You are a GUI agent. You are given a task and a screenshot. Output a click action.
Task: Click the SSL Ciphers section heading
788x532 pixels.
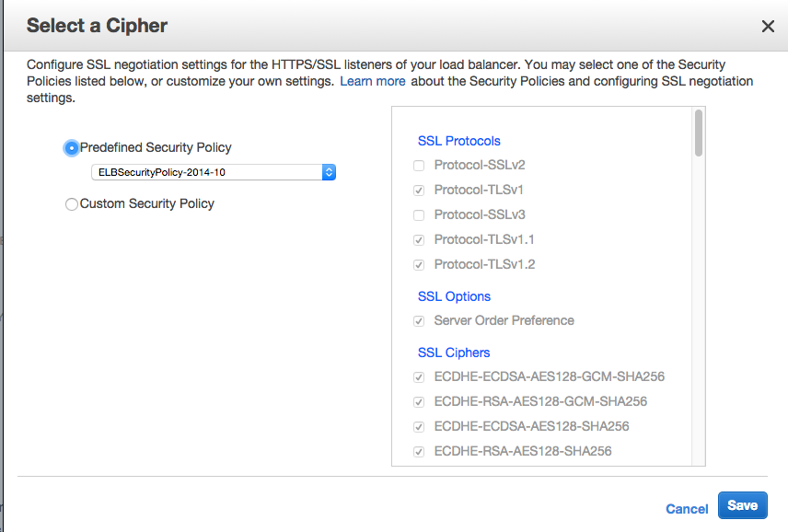tap(454, 353)
